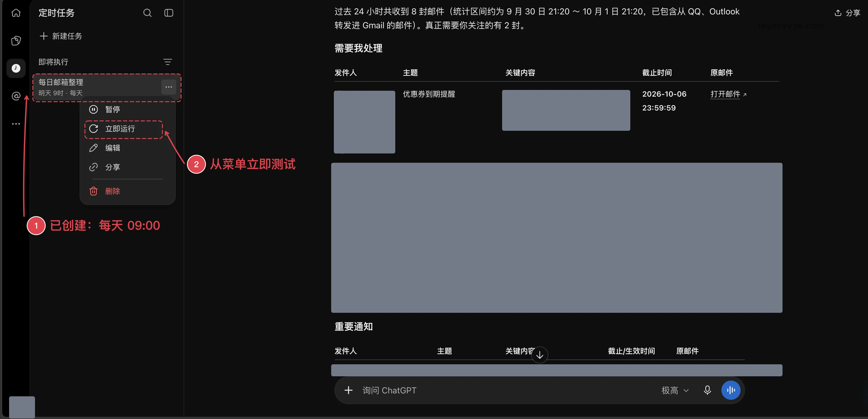868x419 pixels.
Task: Click the 即将执行 section label
Action: [53, 62]
